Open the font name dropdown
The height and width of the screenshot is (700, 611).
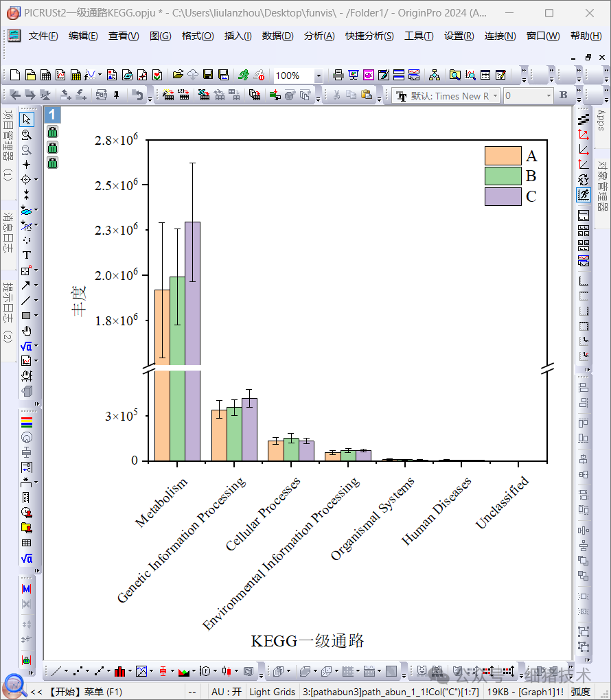(496, 96)
